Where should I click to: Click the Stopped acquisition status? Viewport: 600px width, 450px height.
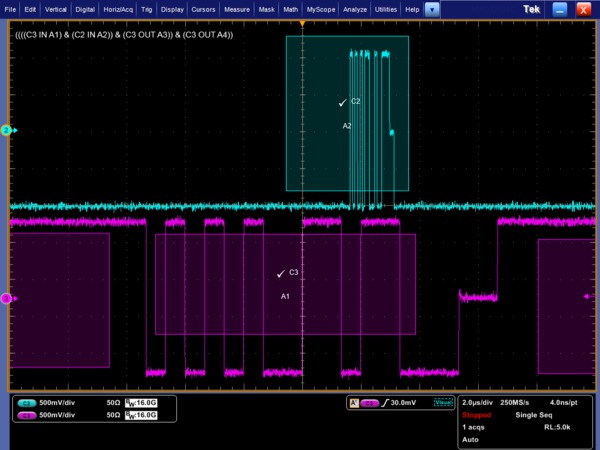pyautogui.click(x=477, y=414)
